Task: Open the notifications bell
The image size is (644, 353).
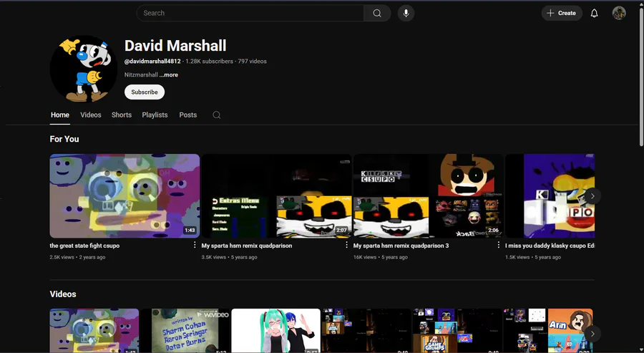Action: click(x=594, y=13)
